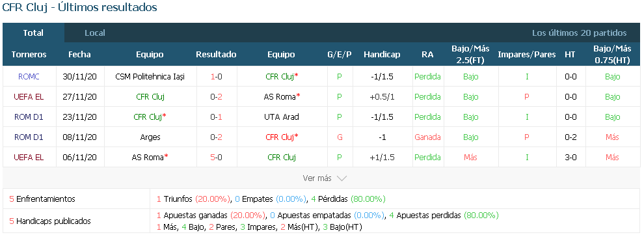Select the Total tab

pyautogui.click(x=33, y=33)
